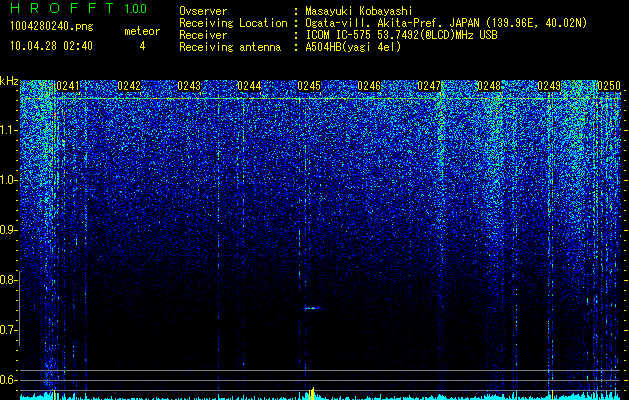This screenshot has height=400, width=629.
Task: Click the HROFFT 1.0.0 title text
Action: tap(79, 8)
